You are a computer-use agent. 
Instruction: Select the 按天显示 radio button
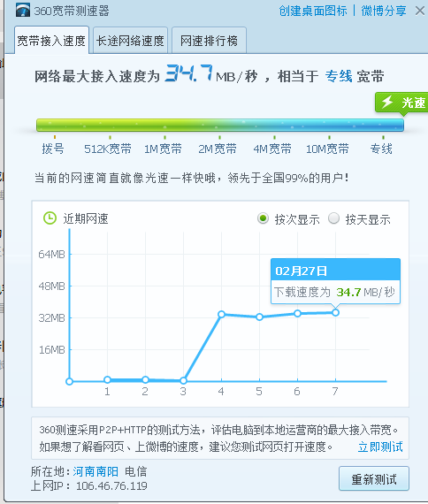333,218
